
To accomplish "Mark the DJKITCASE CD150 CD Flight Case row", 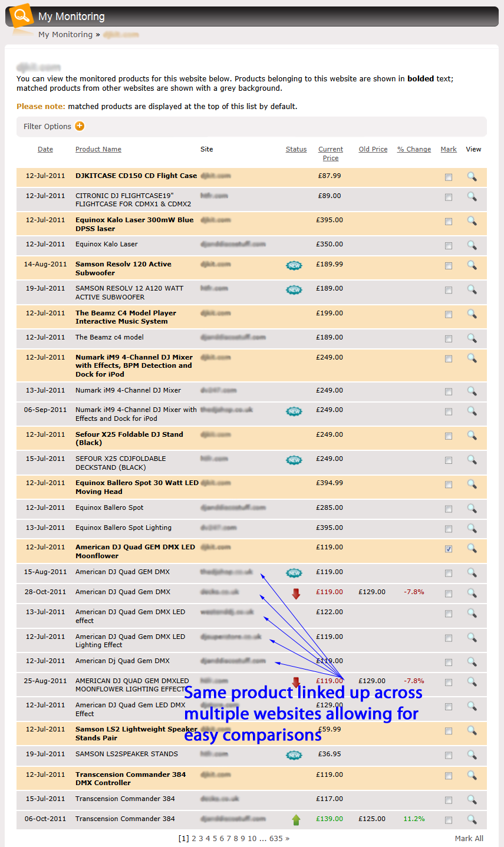I will coord(449,177).
